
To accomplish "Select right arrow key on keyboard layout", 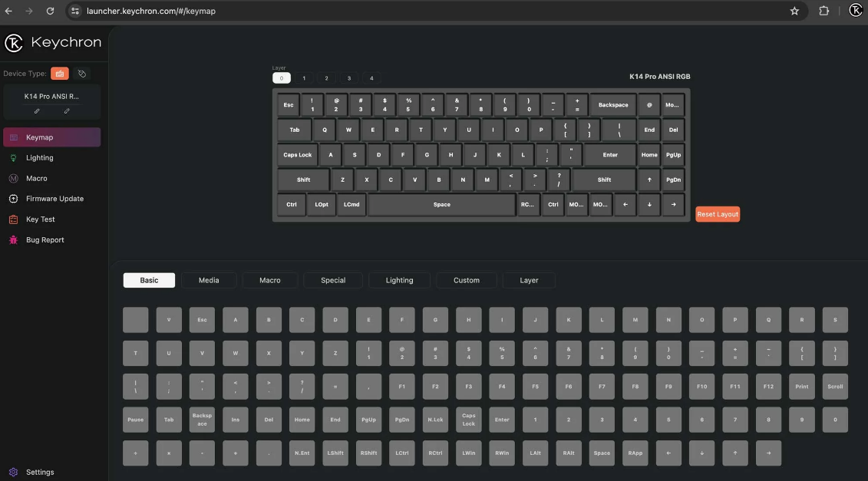I will point(673,205).
